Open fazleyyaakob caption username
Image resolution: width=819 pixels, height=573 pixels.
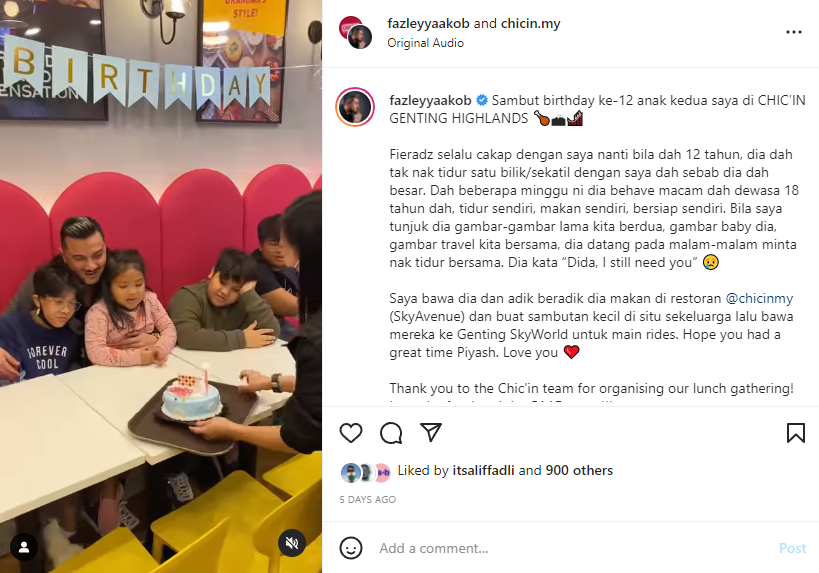pyautogui.click(x=430, y=100)
